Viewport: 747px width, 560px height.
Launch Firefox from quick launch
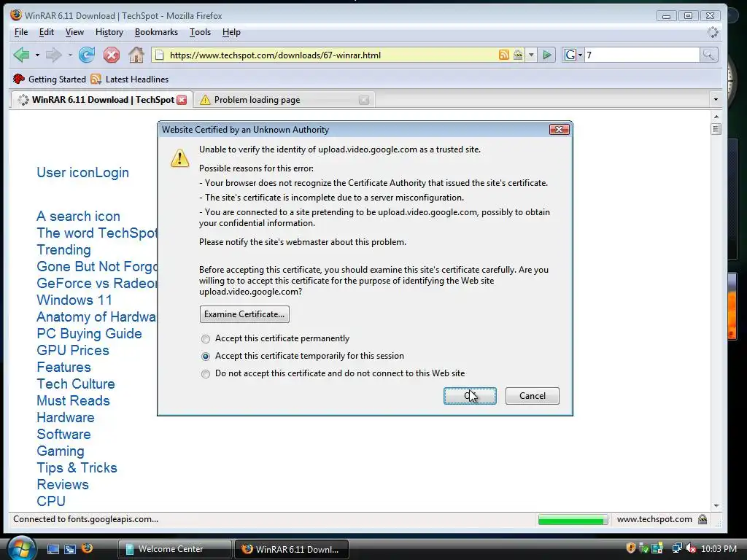pyautogui.click(x=88, y=548)
